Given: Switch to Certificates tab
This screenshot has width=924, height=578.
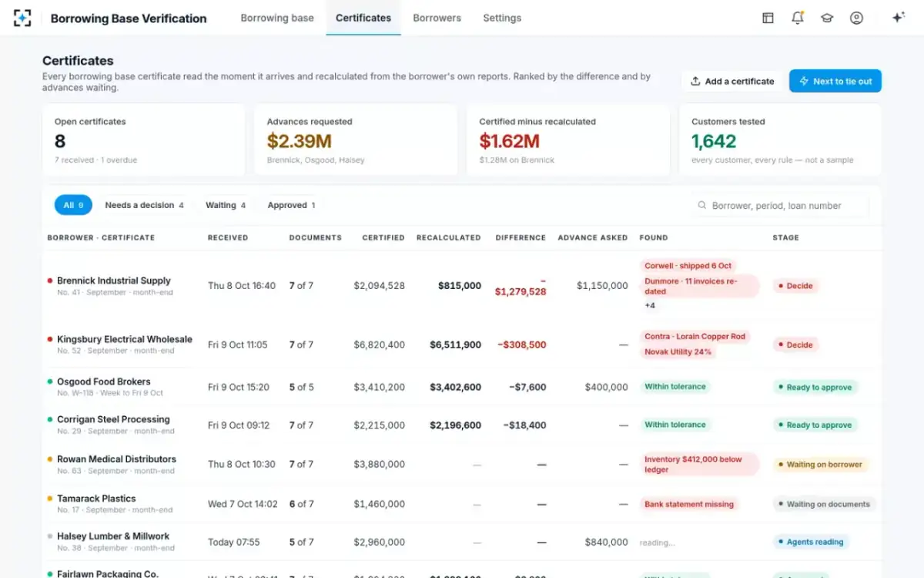Looking at the screenshot, I should (x=363, y=18).
